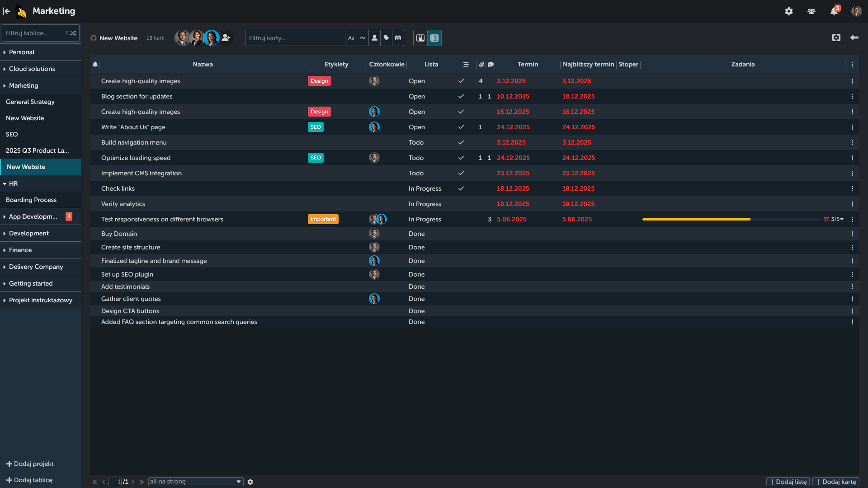Open the 'all na stronę' page size dropdown
868x488 pixels.
(196, 482)
